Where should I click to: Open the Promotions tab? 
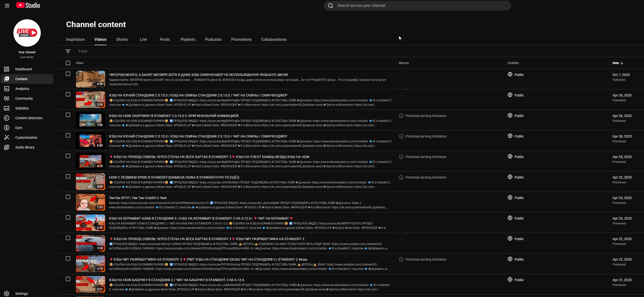(x=241, y=40)
